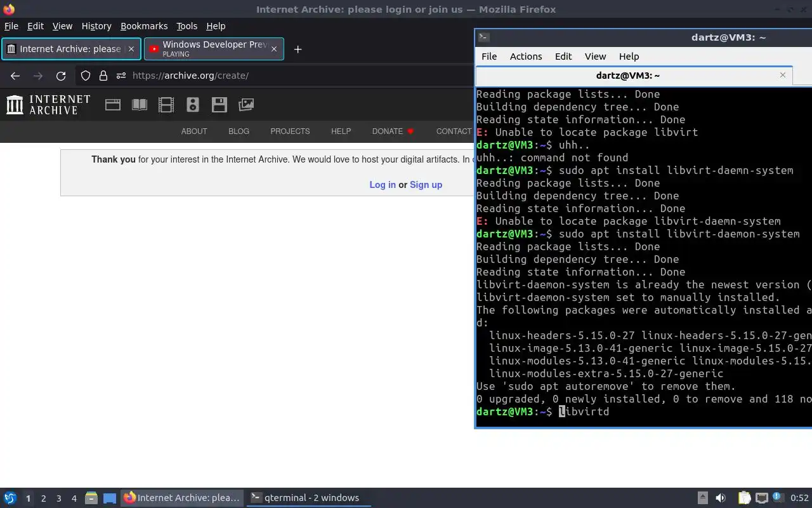Image resolution: width=812 pixels, height=508 pixels.
Task: Open the terminal Help menu
Action: pyautogui.click(x=629, y=57)
